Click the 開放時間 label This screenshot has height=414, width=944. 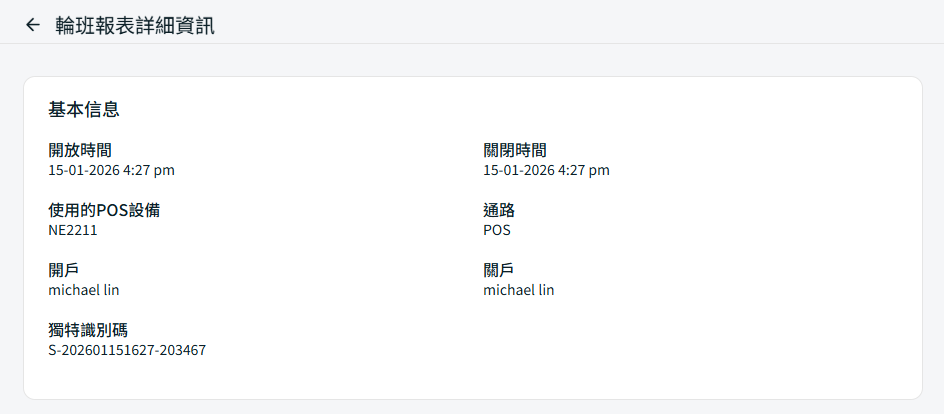point(80,150)
